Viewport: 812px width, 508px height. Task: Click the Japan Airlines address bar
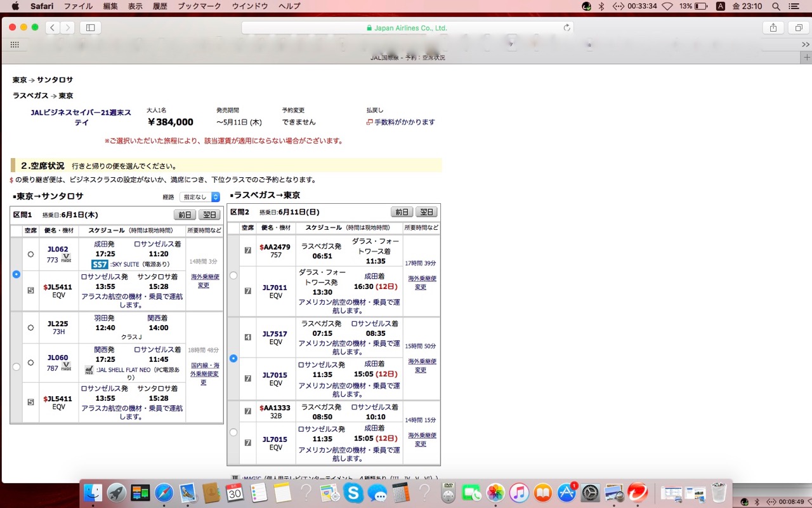tap(407, 28)
